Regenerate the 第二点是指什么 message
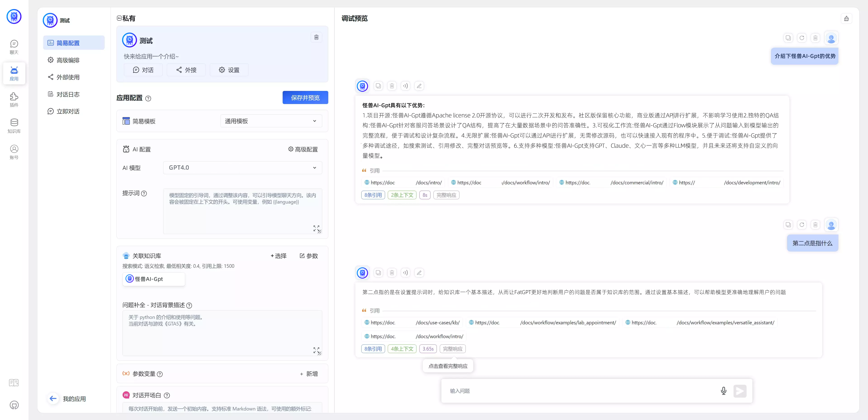This screenshot has width=868, height=420. [x=802, y=225]
